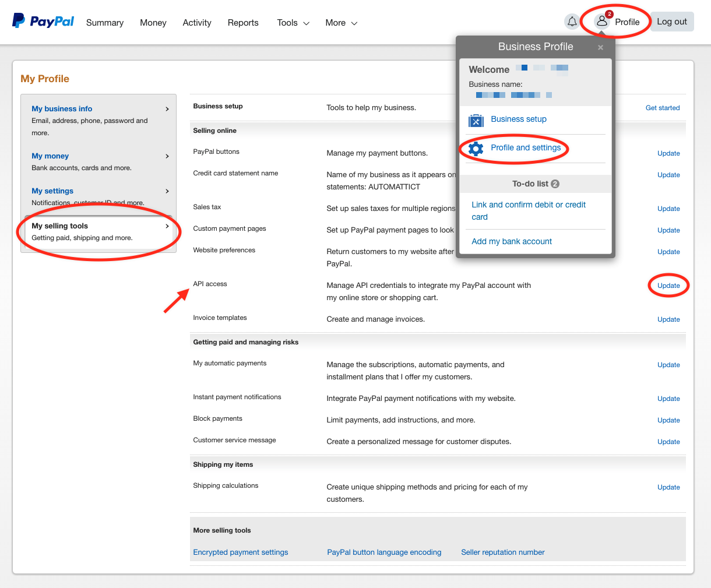The height and width of the screenshot is (588, 711).
Task: Go to the Summary tab
Action: tap(104, 23)
